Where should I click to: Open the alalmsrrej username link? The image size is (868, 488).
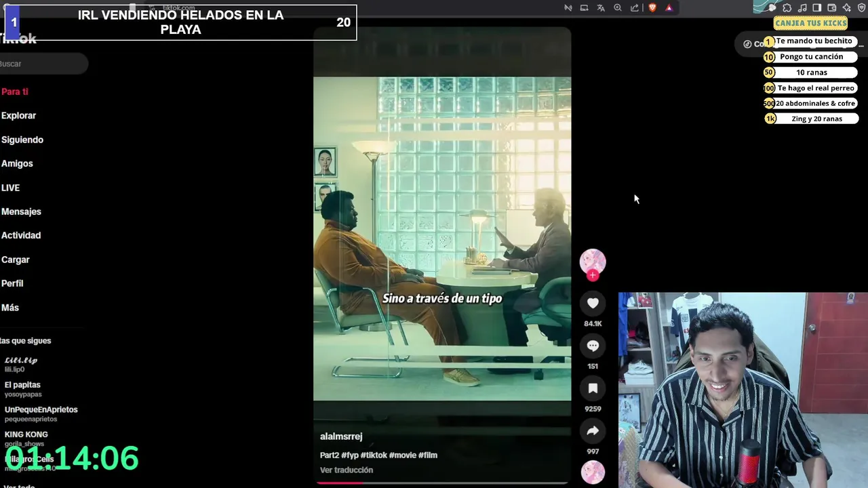click(341, 436)
